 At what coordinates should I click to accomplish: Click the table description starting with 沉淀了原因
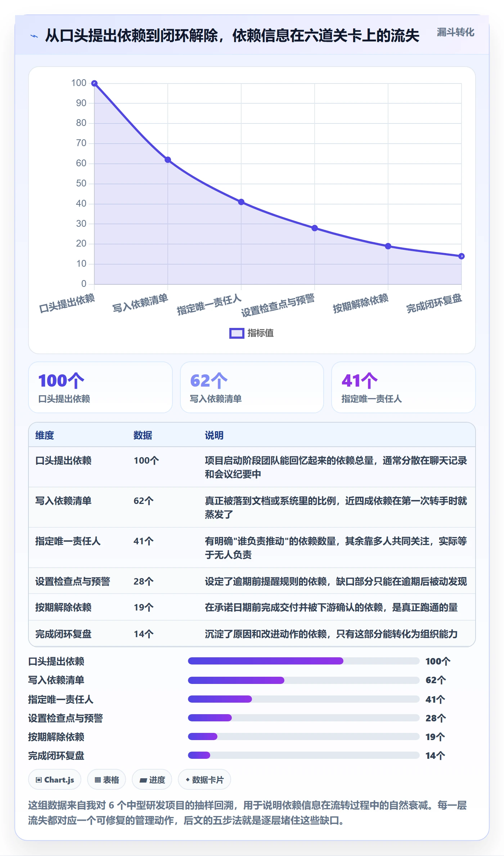coord(331,634)
